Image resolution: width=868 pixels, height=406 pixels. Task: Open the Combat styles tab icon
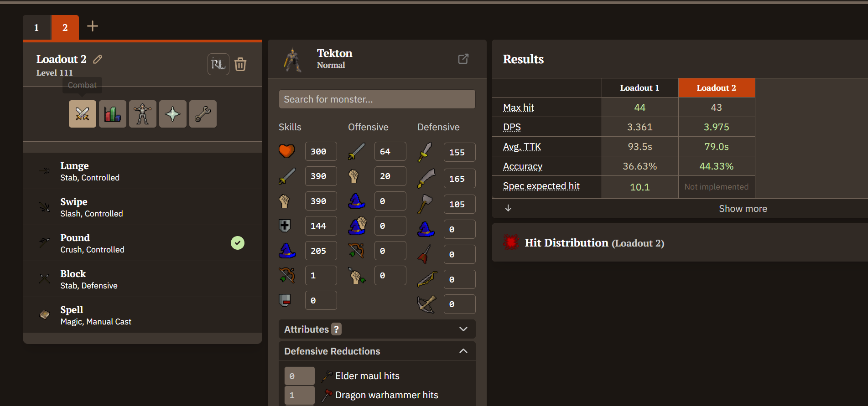click(83, 114)
